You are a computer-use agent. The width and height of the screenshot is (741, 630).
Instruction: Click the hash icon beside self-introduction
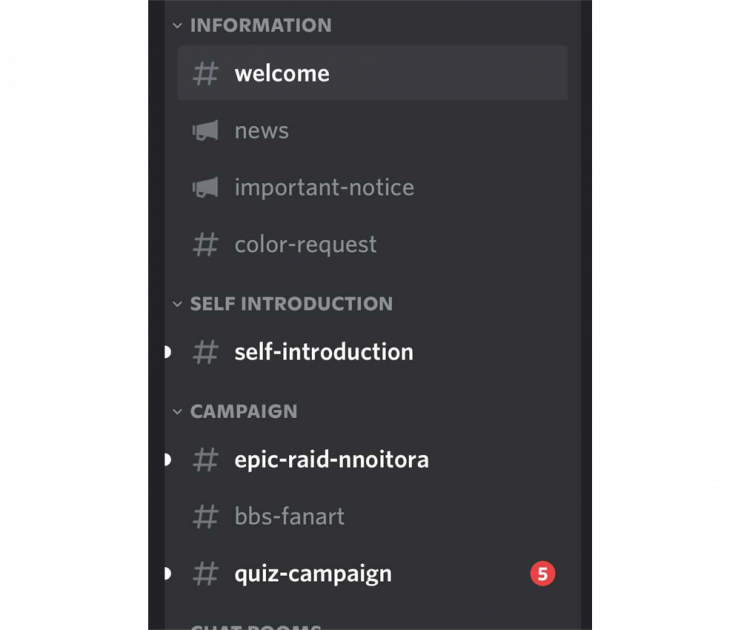pos(205,352)
